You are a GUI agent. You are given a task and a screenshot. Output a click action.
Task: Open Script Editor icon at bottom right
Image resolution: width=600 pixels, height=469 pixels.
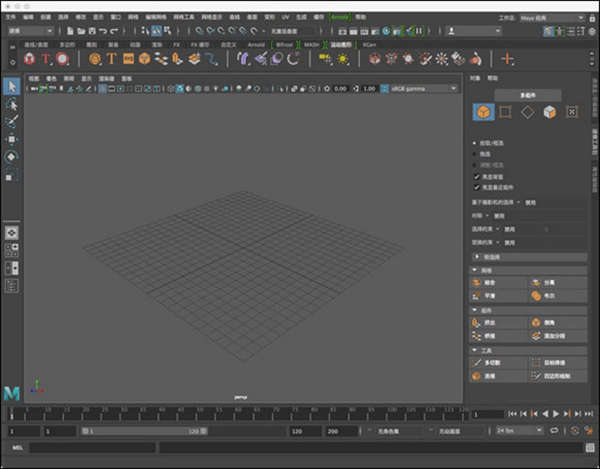point(590,448)
